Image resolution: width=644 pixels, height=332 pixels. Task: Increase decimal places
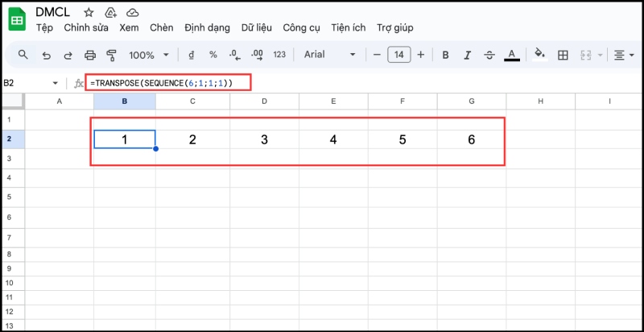258,55
